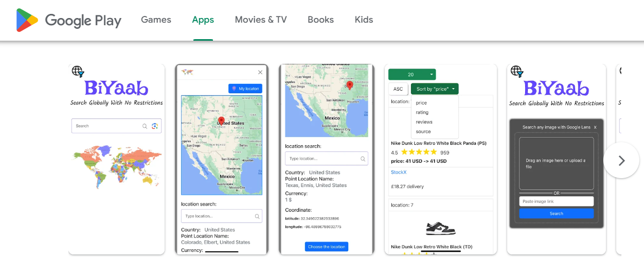Close the Google Lens search dialog X

click(595, 127)
